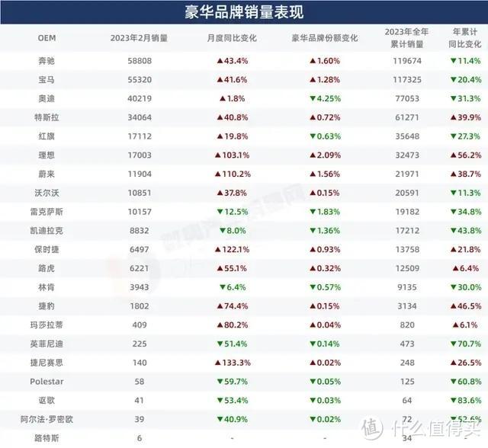Click the cumulative sales 117325
Image resolution: width=488 pixels, height=448 pixels.
[407, 79]
